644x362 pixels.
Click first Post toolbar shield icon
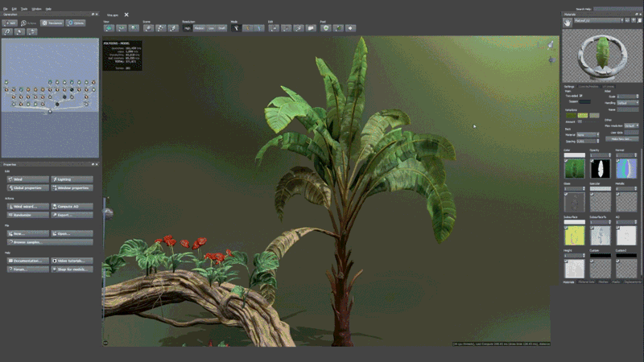pos(326,28)
